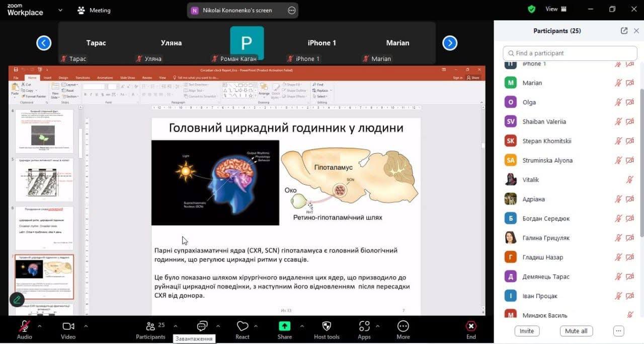Expand the video options chevron
Screen dimensions: 644x344
coord(86,326)
